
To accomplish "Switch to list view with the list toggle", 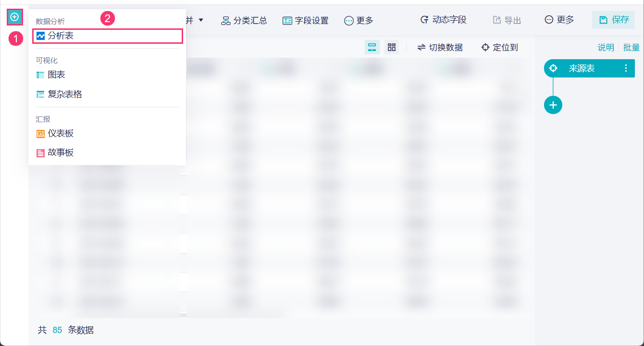I will click(x=372, y=47).
